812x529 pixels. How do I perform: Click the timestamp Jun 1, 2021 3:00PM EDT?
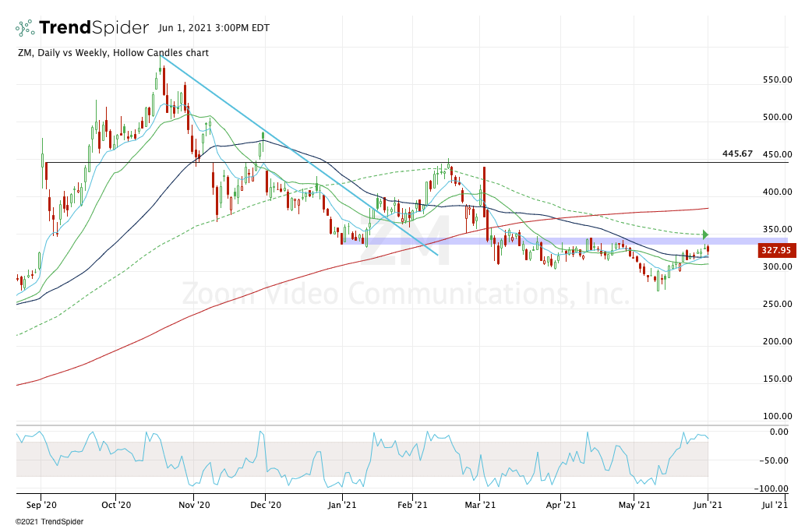[x=214, y=28]
